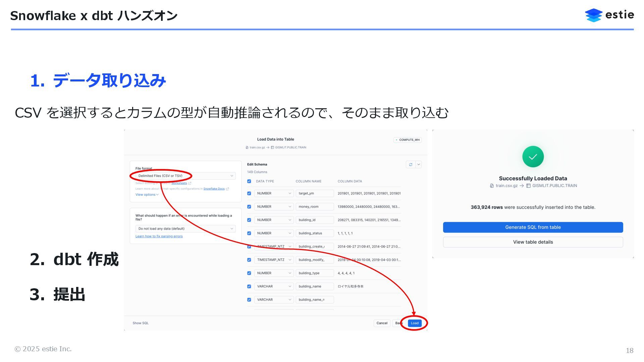This screenshot has width=644, height=362.
Task: Click the refresh schema icon
Action: point(411,165)
